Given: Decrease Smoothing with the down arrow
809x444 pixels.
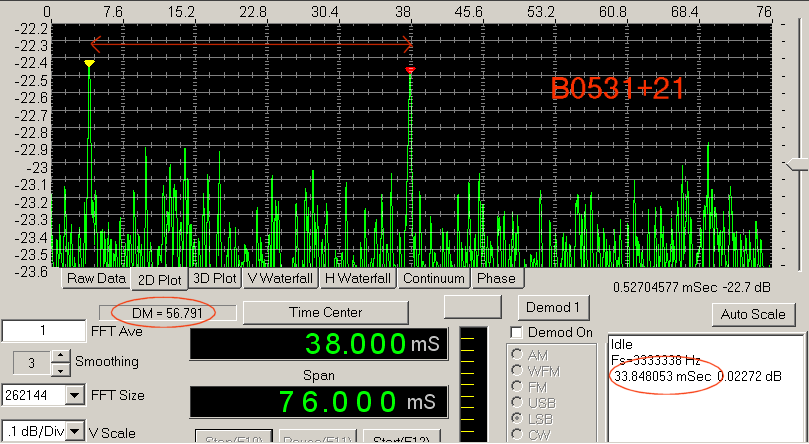Looking at the screenshot, I should click(60, 369).
